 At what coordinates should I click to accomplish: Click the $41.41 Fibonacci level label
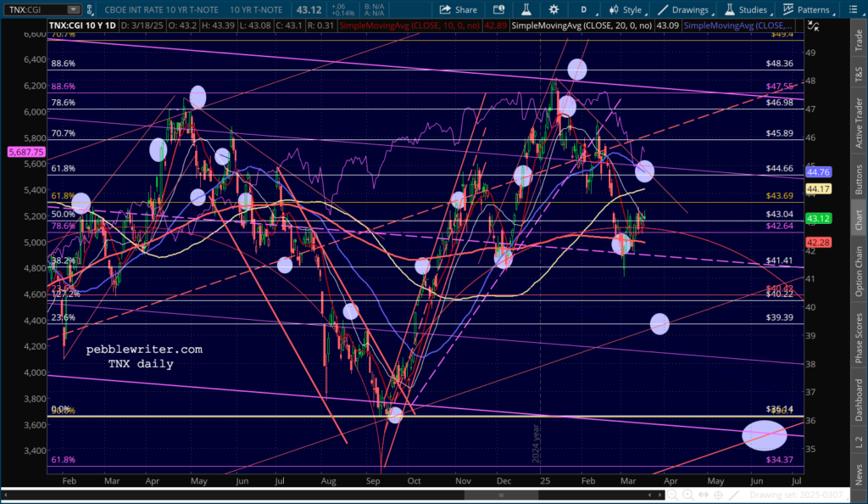(x=780, y=260)
